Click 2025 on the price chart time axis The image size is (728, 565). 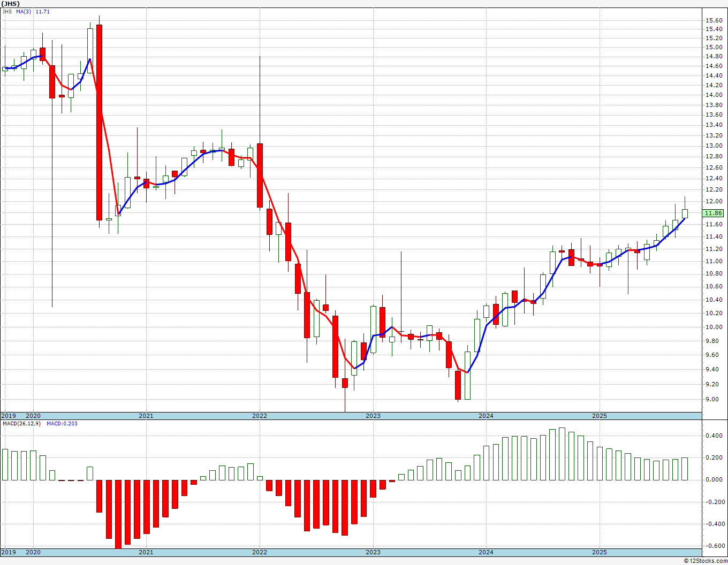(600, 416)
